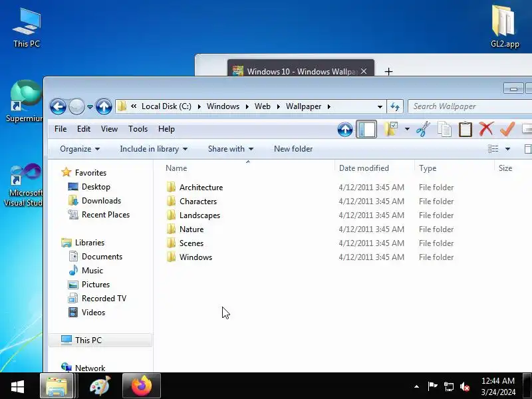This screenshot has height=399, width=532.
Task: Click the Refresh button beside address bar
Action: pos(394,106)
